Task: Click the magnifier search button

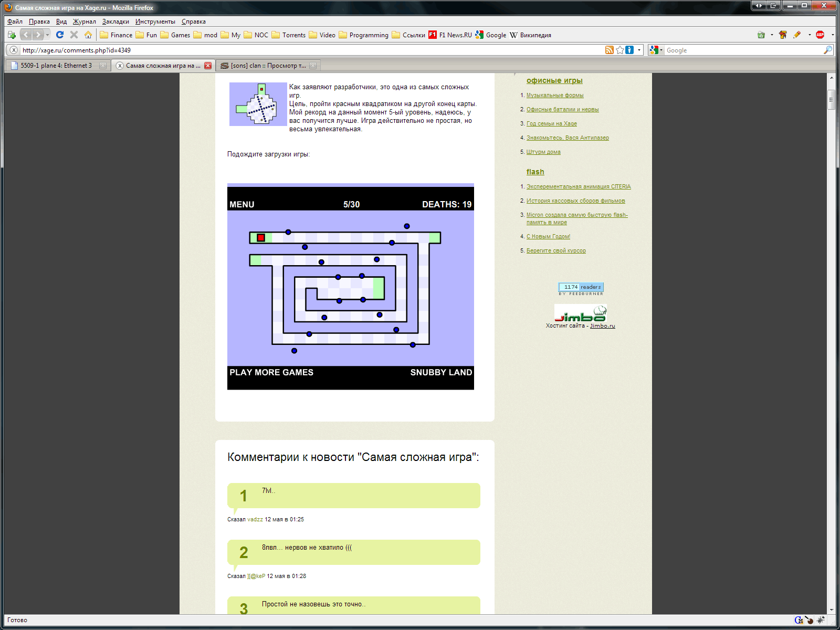Action: (x=828, y=50)
